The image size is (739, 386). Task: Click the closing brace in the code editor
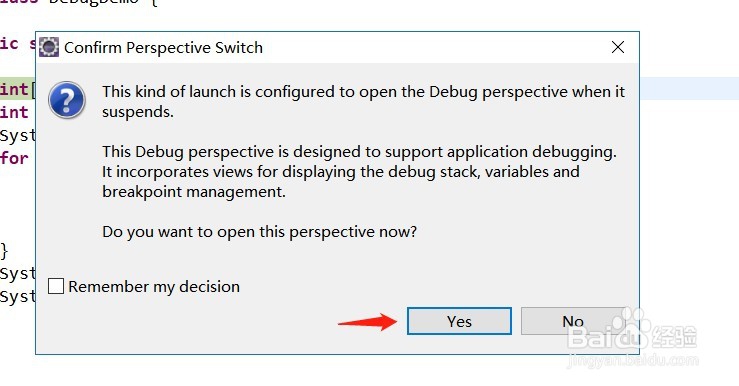pos(4,251)
